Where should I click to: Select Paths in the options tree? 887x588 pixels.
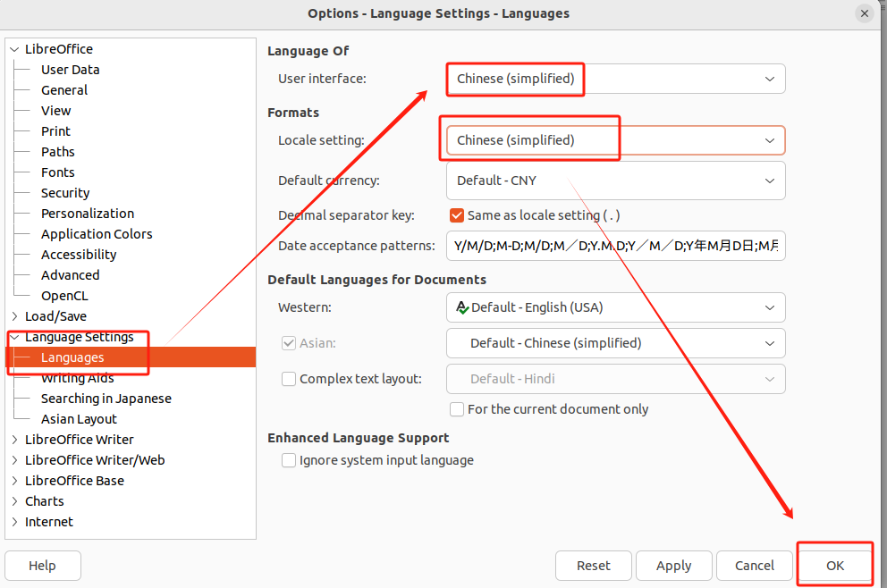[58, 152]
